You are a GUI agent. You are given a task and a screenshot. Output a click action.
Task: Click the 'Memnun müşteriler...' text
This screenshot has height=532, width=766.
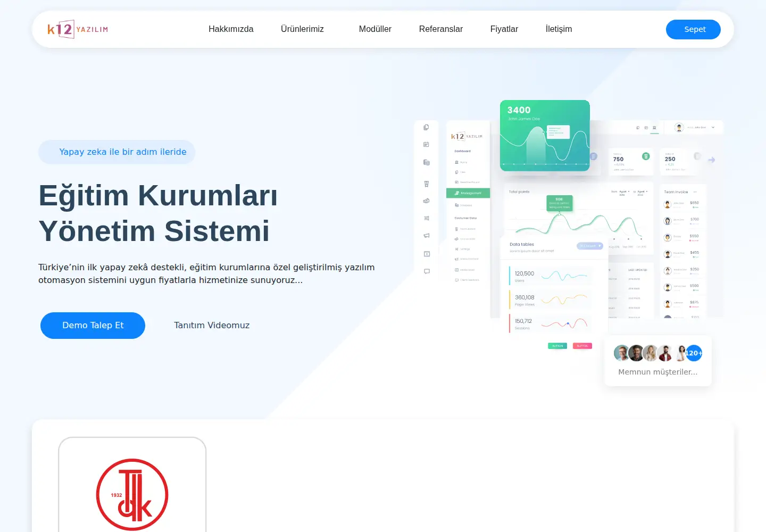(x=658, y=372)
